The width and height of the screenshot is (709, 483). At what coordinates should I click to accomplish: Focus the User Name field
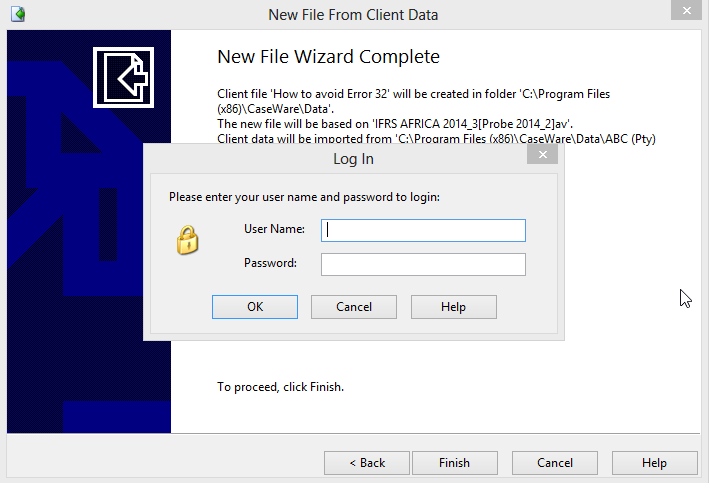423,230
